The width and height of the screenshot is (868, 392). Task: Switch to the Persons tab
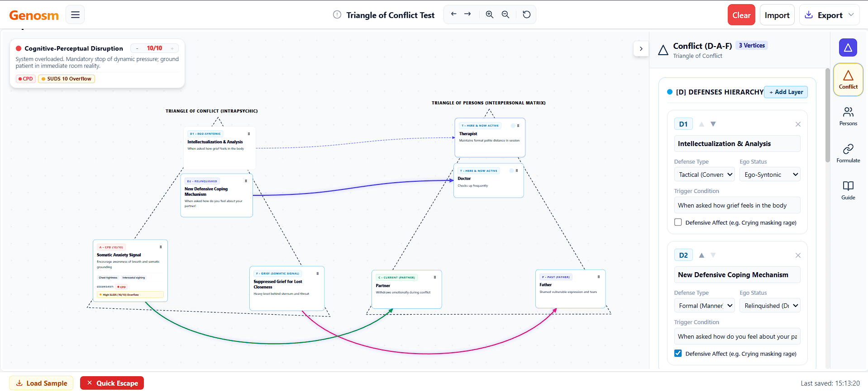[x=848, y=116]
